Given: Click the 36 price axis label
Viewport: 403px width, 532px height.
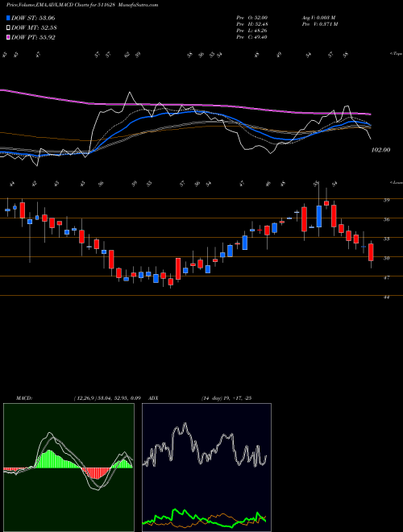Looking at the screenshot, I should tap(386, 219).
